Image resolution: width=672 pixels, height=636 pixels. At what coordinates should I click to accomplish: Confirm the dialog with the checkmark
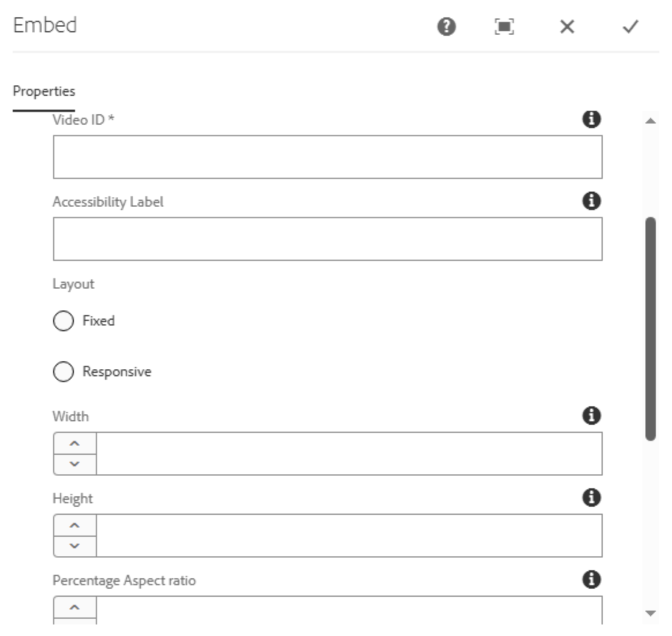(x=630, y=27)
